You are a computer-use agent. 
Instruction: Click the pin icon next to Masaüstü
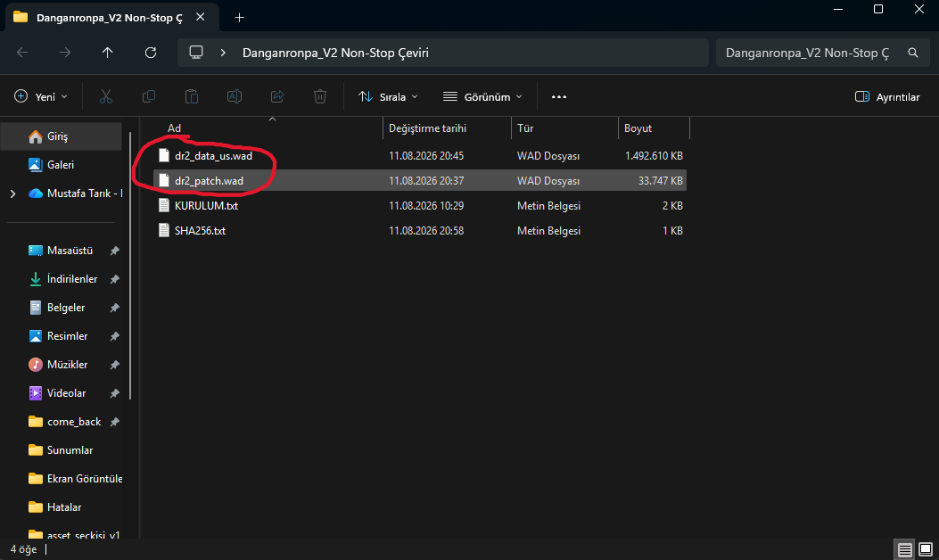[114, 251]
